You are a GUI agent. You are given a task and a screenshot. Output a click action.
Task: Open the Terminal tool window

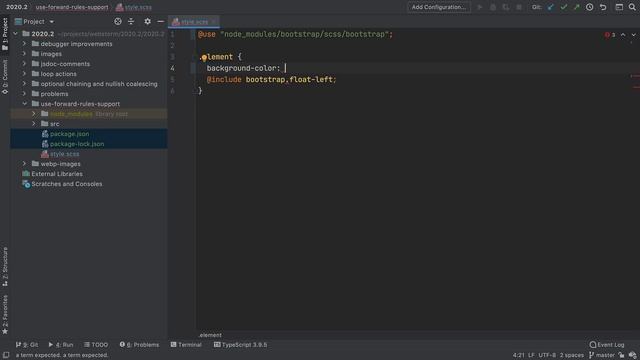pyautogui.click(x=186, y=344)
